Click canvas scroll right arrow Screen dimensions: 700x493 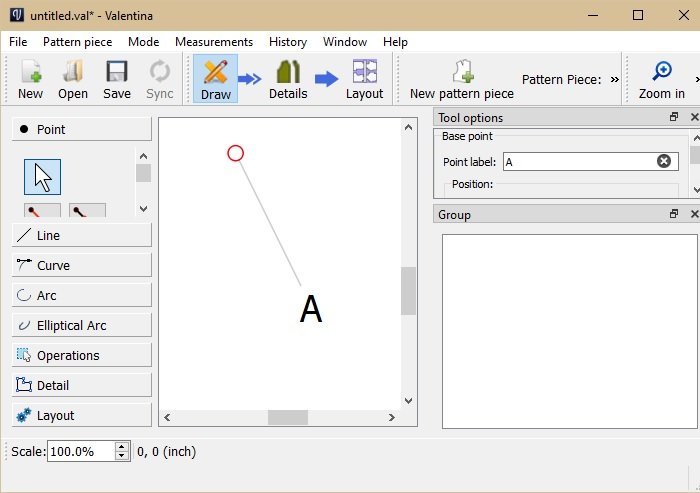[392, 418]
